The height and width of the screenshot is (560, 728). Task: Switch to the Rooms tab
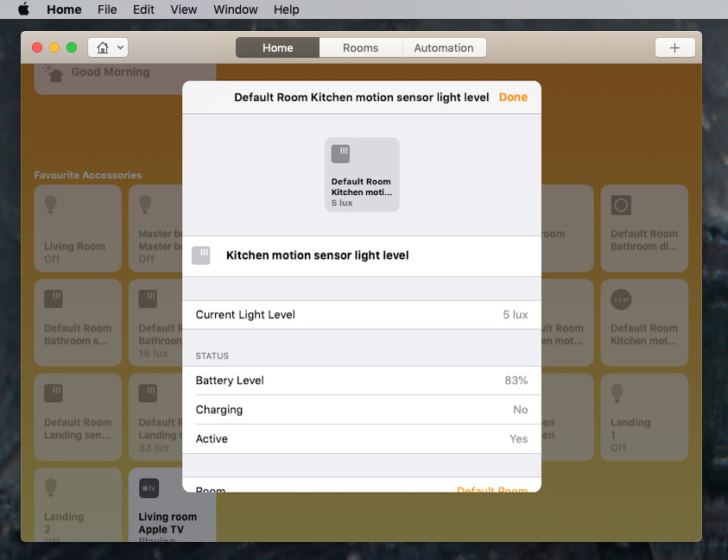click(361, 47)
